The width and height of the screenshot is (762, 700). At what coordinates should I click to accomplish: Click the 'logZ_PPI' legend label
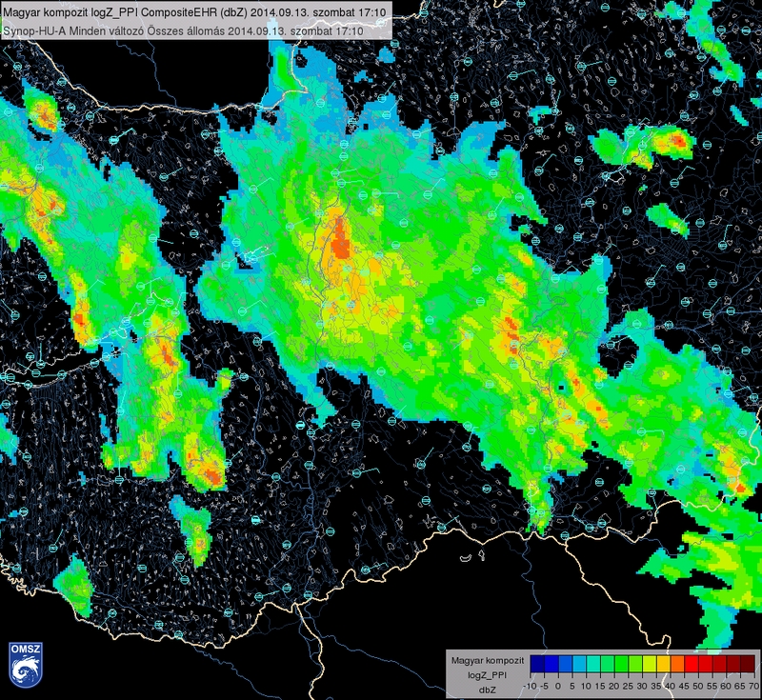[x=487, y=675]
